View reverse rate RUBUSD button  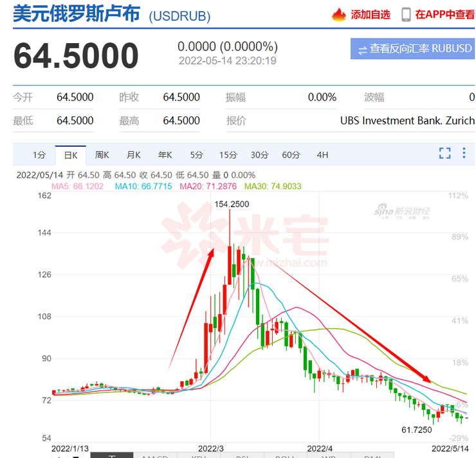pyautogui.click(x=412, y=48)
